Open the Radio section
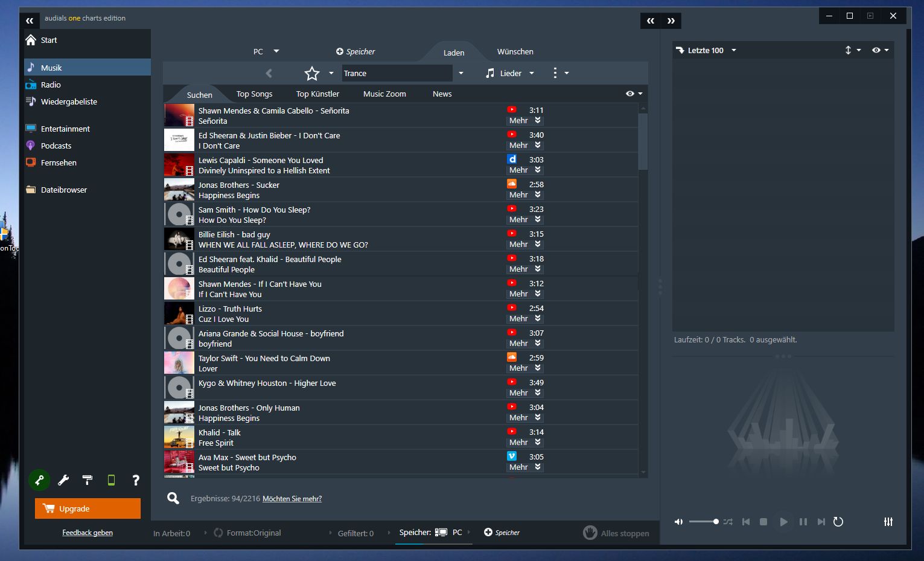Image resolution: width=924 pixels, height=561 pixels. coord(43,85)
